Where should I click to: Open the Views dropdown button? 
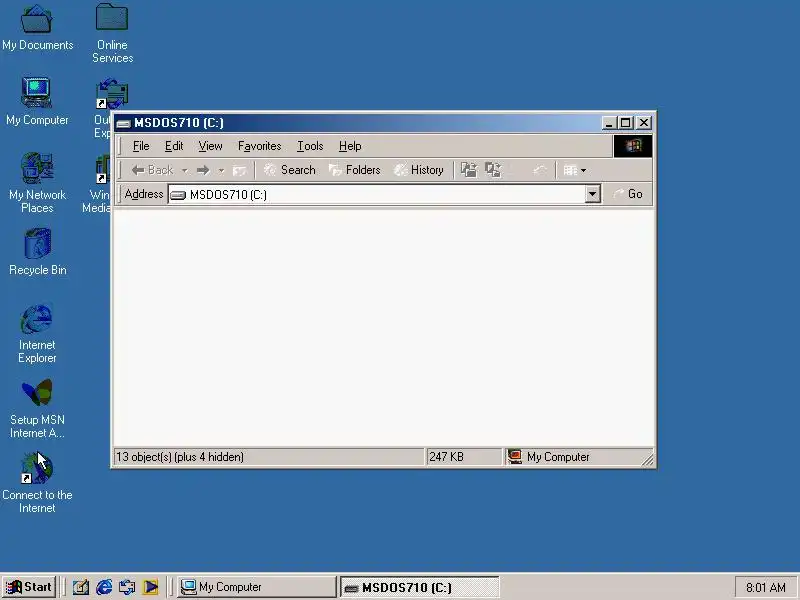point(574,170)
